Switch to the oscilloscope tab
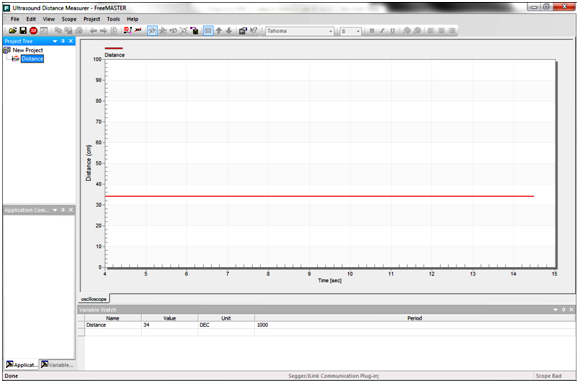Screen dimensions: 580x383 point(94,299)
